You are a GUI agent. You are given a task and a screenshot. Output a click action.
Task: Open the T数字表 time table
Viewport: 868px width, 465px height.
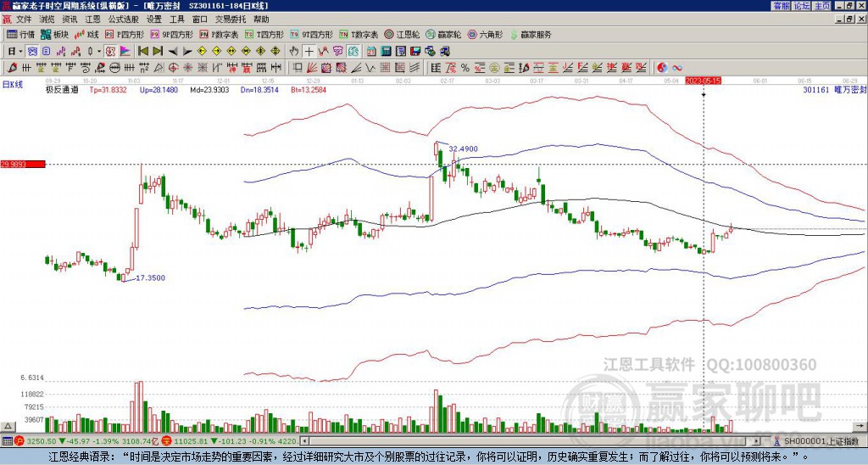359,34
